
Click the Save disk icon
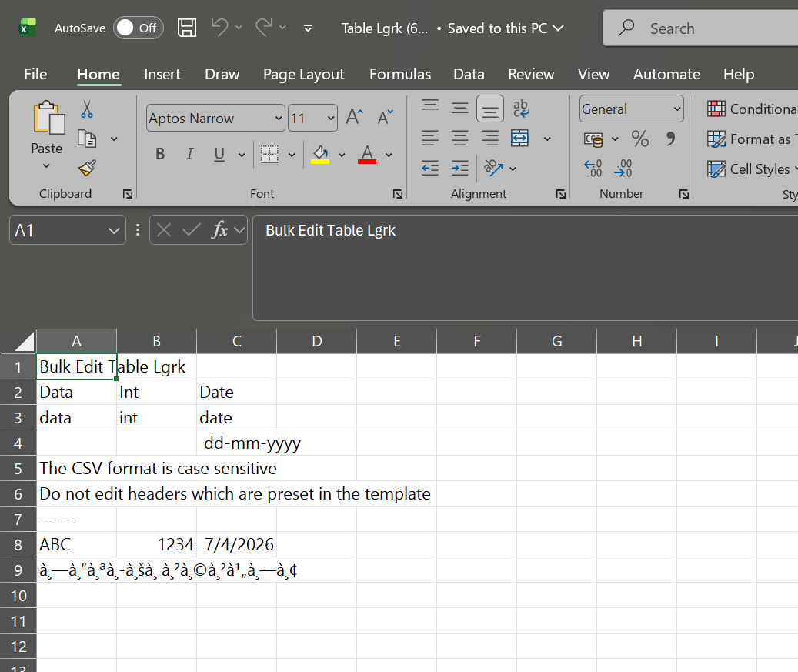click(187, 28)
